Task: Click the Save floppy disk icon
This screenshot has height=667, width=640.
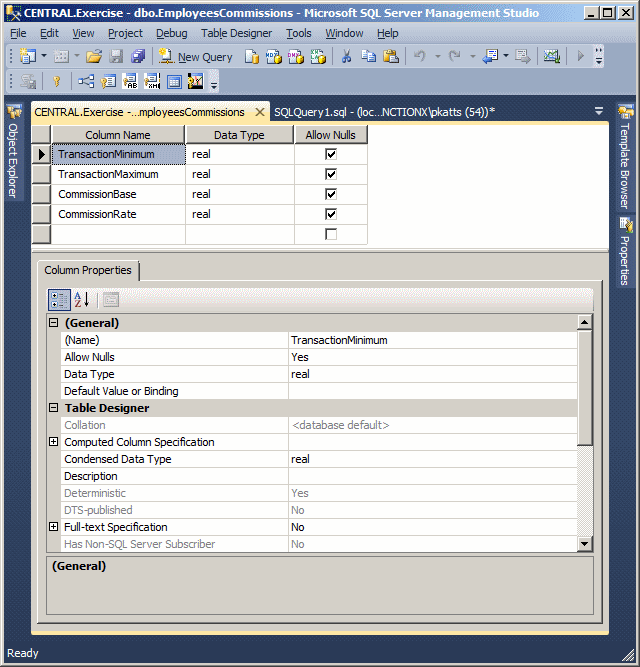Action: [116, 56]
